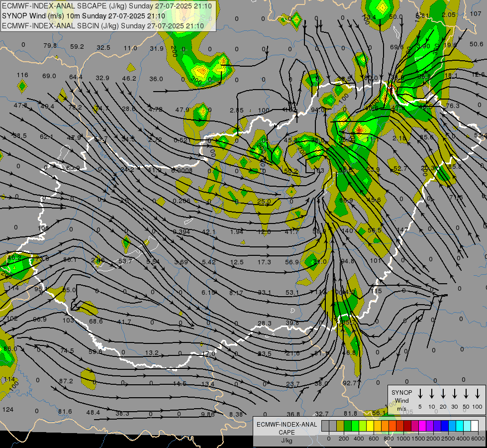The width and height of the screenshot is (487, 448).
Task: Click the map value '36.0'
Action: coord(156,79)
